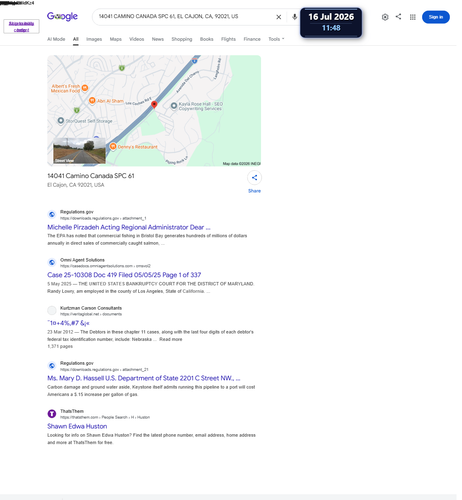Image resolution: width=462 pixels, height=500 pixels.
Task: Switch to Books tab
Action: [x=207, y=39]
